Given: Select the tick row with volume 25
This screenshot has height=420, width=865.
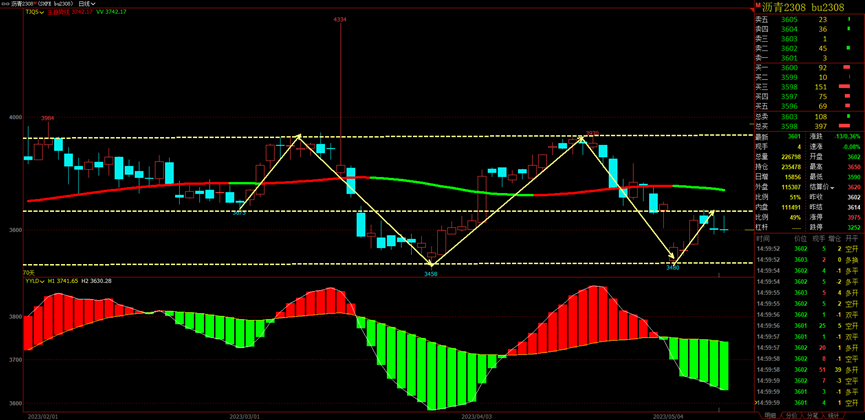Looking at the screenshot, I should (809, 326).
